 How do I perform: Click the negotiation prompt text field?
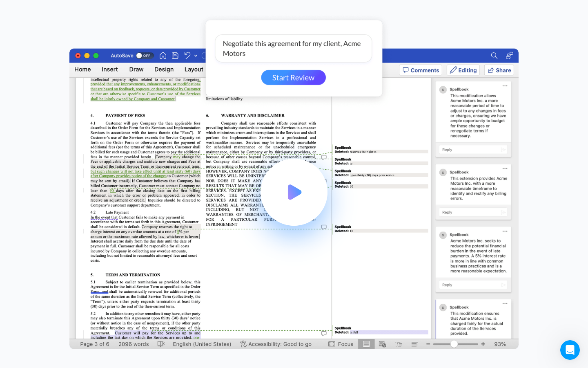click(x=293, y=49)
